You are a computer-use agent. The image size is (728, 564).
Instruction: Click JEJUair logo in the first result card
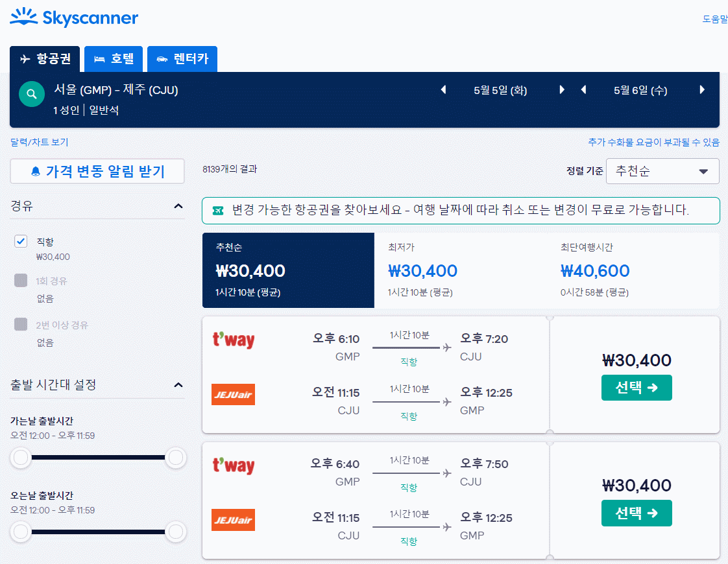point(233,394)
